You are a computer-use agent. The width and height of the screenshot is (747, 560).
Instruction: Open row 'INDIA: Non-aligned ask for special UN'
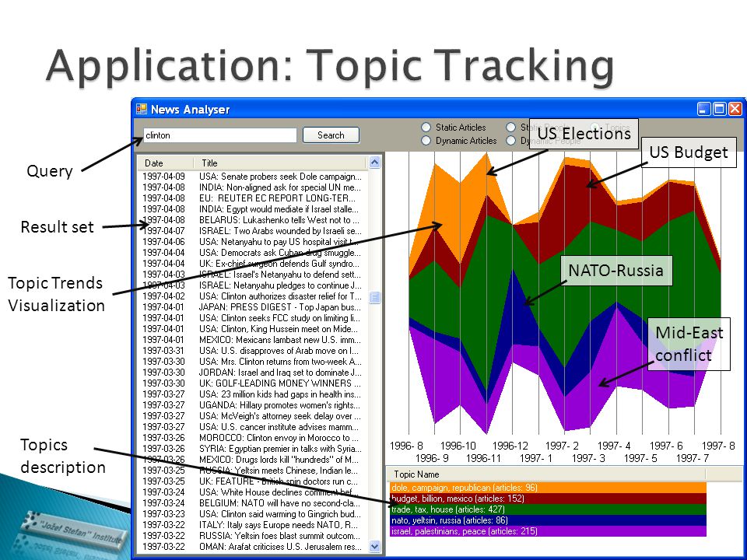(252, 187)
